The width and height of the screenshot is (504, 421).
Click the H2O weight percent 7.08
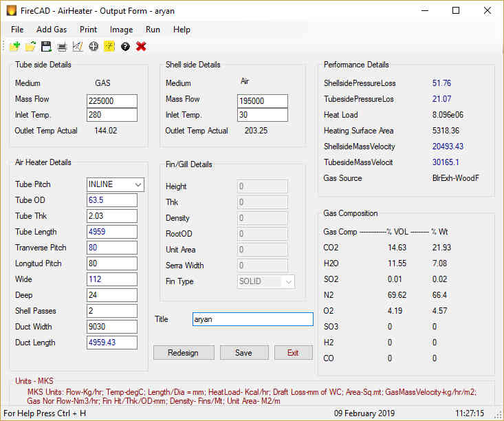pos(439,263)
